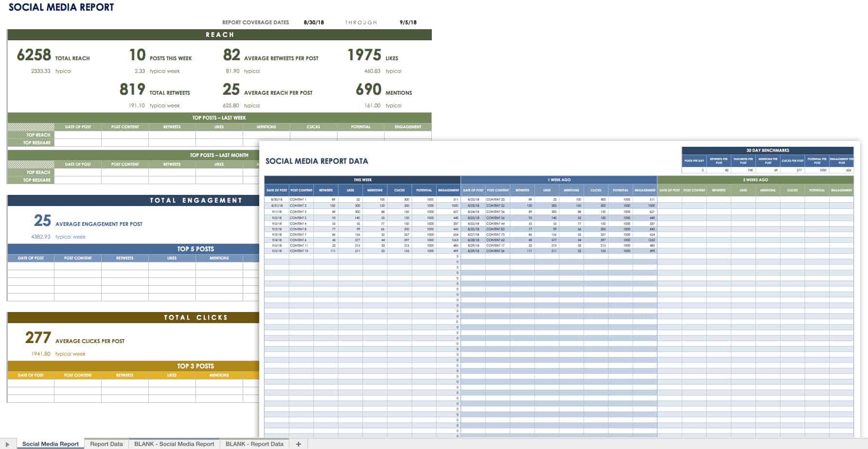This screenshot has height=449, width=868.
Task: Open the BLANK - Social Media Report tab
Action: tap(174, 444)
